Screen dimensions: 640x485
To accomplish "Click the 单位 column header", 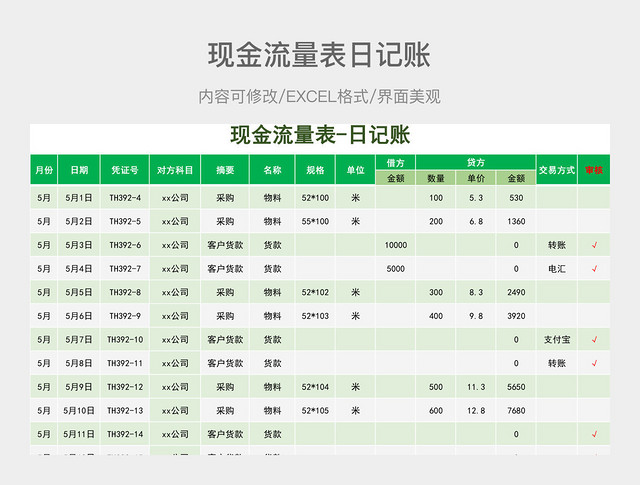I will click(x=355, y=169).
